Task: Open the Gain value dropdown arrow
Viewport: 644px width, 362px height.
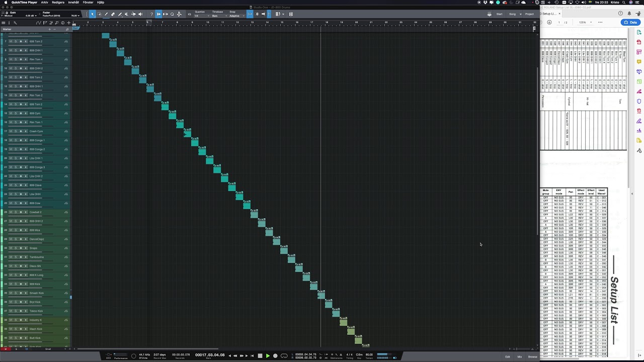Action: click(x=36, y=16)
